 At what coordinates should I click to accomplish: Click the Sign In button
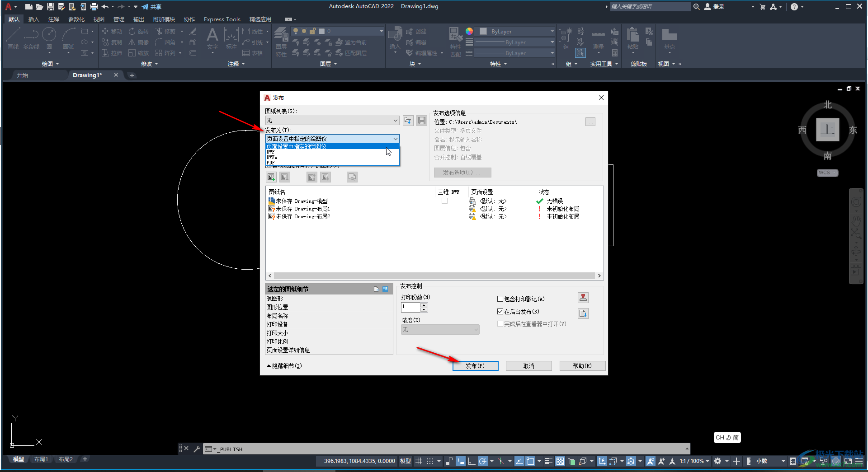pyautogui.click(x=714, y=7)
